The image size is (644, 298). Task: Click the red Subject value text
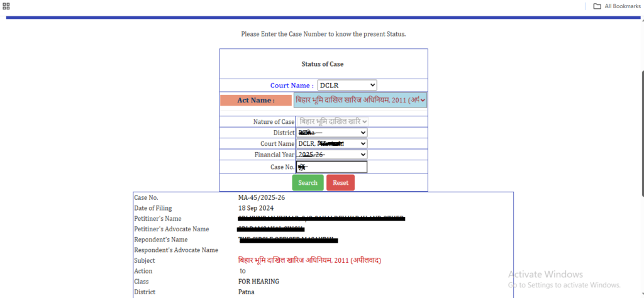(x=309, y=260)
